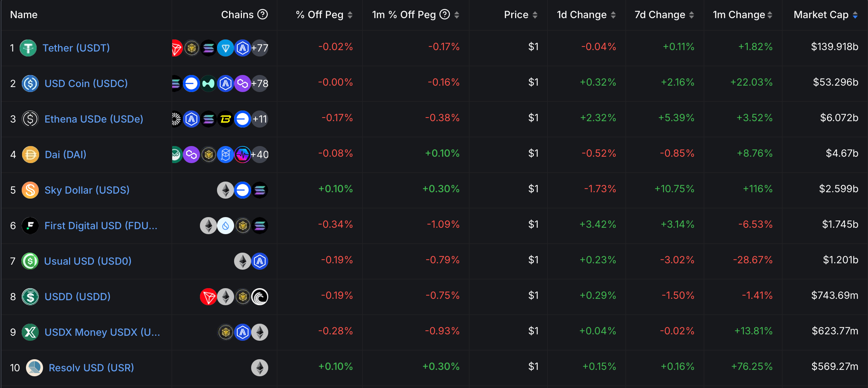This screenshot has height=388, width=868.
Task: Toggle sorting on the Market Cap column
Action: pyautogui.click(x=856, y=15)
